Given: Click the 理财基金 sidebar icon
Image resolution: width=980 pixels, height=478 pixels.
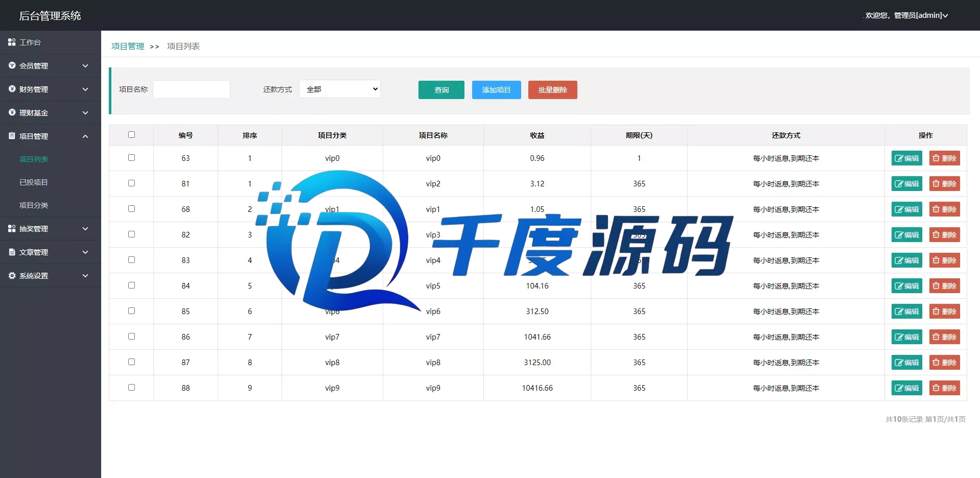Looking at the screenshot, I should pos(12,112).
